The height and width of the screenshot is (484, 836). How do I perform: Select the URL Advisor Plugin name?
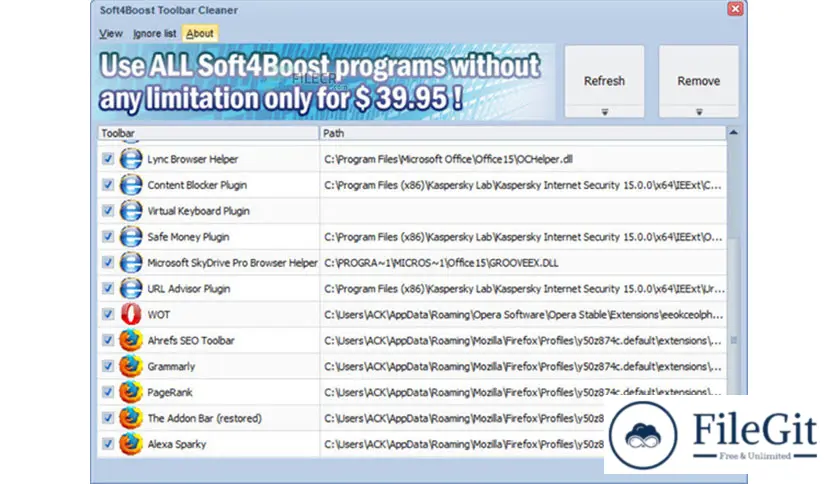[189, 288]
